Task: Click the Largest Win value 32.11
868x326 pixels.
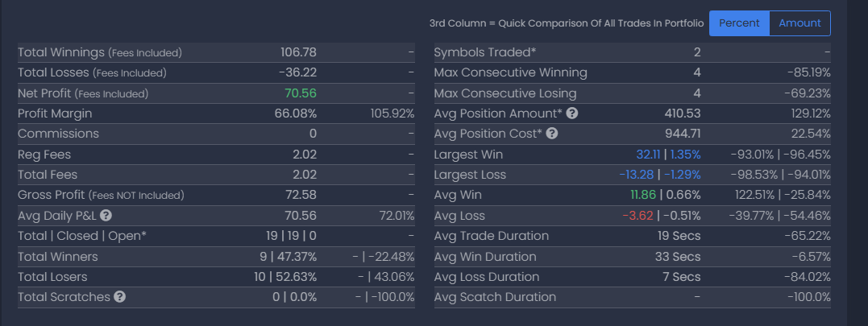Action: pos(648,154)
